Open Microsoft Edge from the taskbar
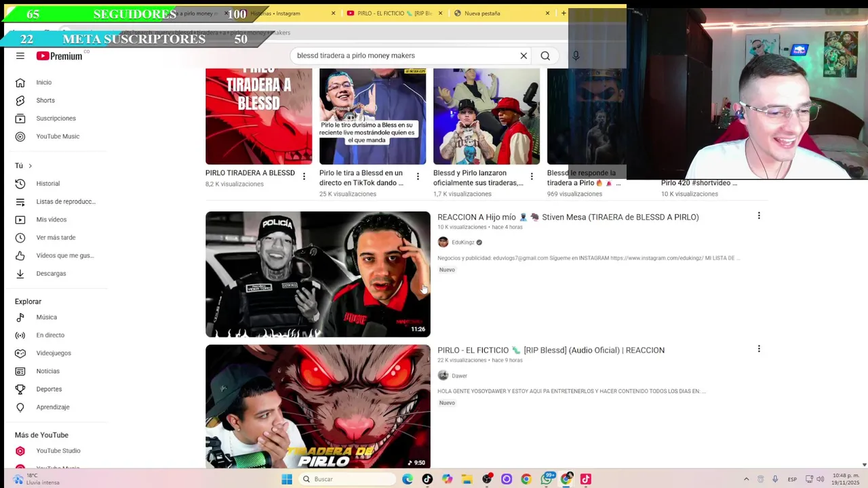The image size is (868, 488). [408, 479]
